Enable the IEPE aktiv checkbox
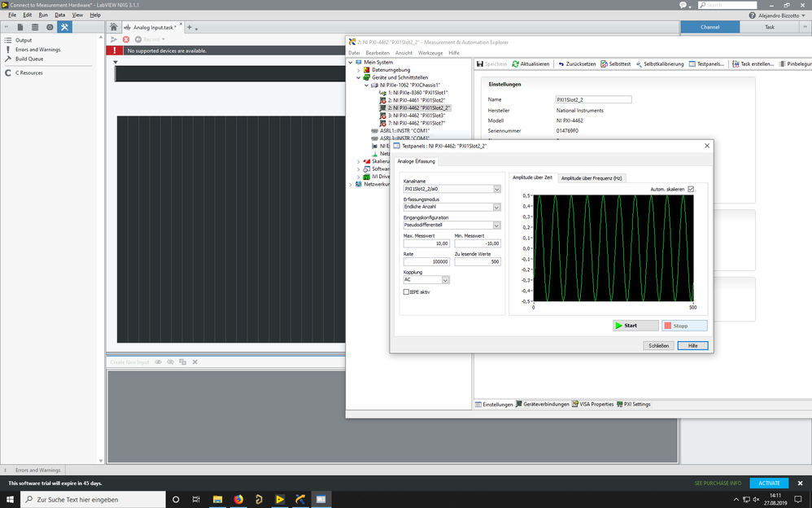812x508 pixels. [x=407, y=291]
